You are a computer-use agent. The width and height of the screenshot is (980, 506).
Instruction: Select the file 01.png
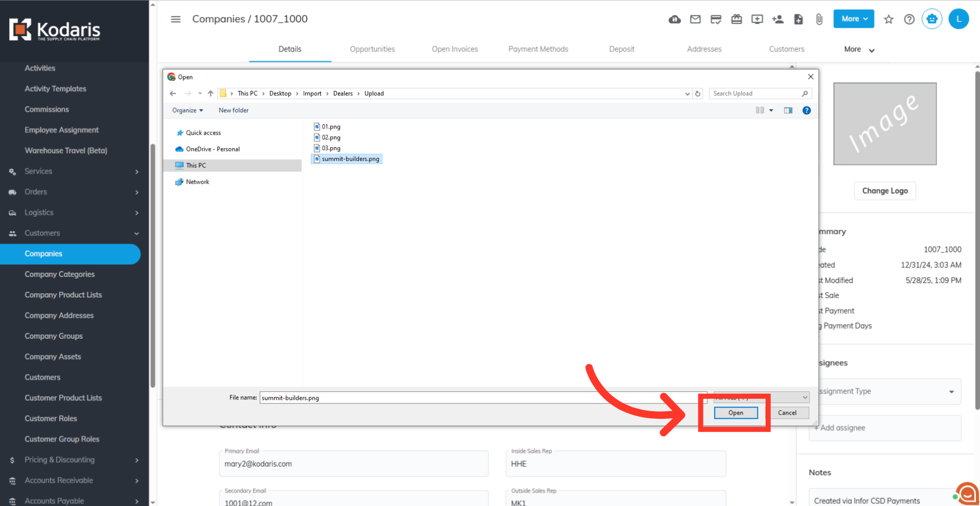[x=327, y=127]
